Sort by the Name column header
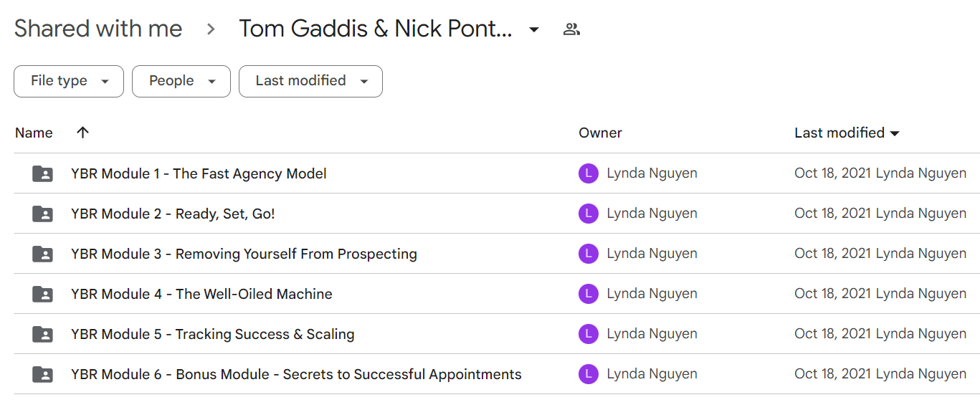The image size is (980, 420). pos(34,133)
